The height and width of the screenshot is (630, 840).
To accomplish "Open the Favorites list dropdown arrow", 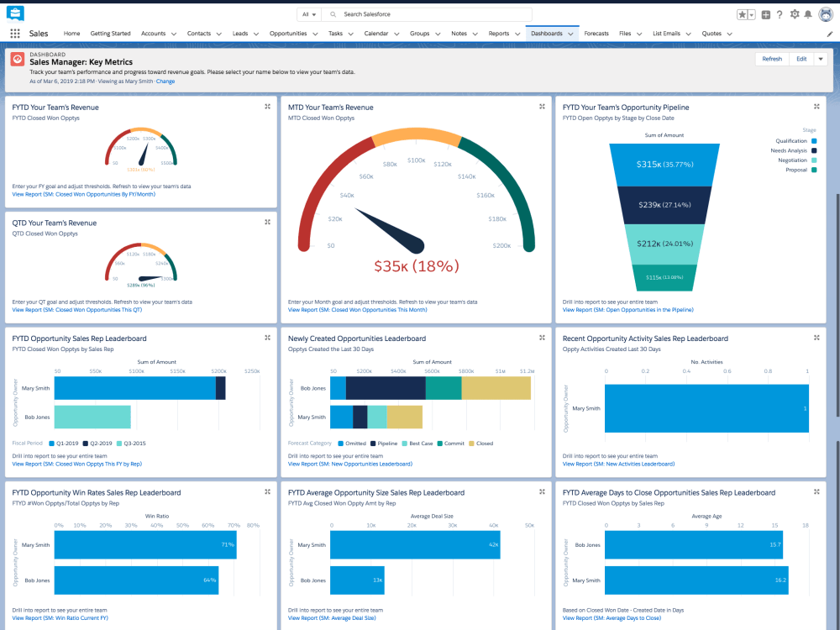I will click(x=752, y=14).
